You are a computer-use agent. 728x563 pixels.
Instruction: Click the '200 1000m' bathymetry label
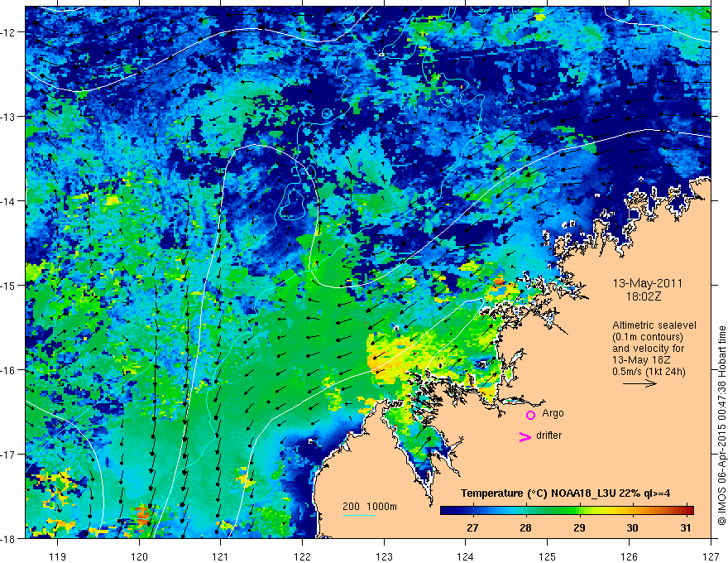[x=370, y=507]
